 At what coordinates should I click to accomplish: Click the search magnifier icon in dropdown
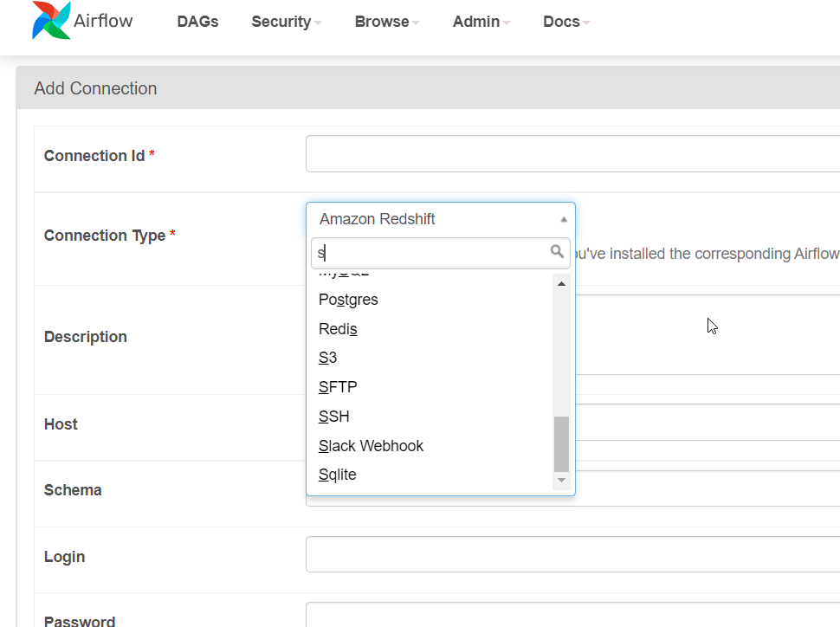(x=557, y=251)
